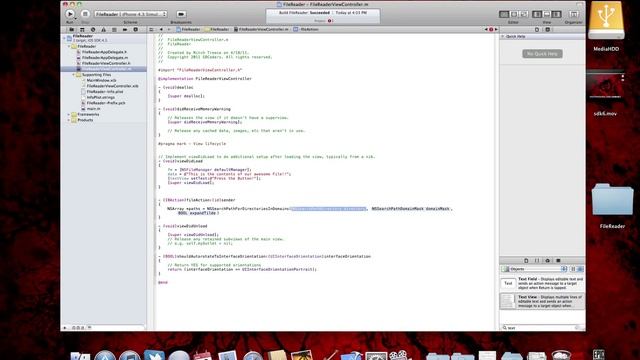640x360 pixels.
Task: Switch to Assistant editor
Action: [x=514, y=14]
